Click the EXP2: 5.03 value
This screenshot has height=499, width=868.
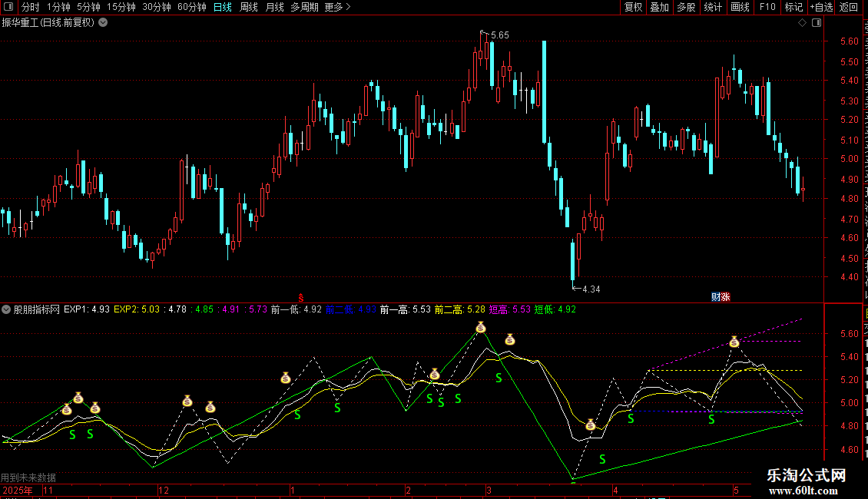(137, 310)
